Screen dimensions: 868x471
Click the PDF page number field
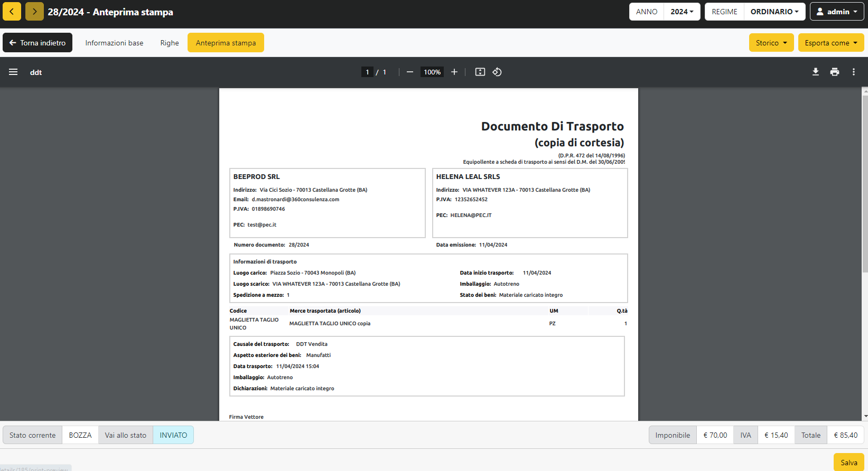pyautogui.click(x=367, y=72)
